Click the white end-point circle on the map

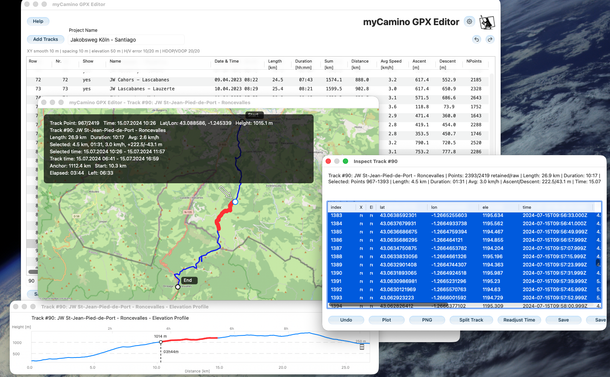(178, 287)
